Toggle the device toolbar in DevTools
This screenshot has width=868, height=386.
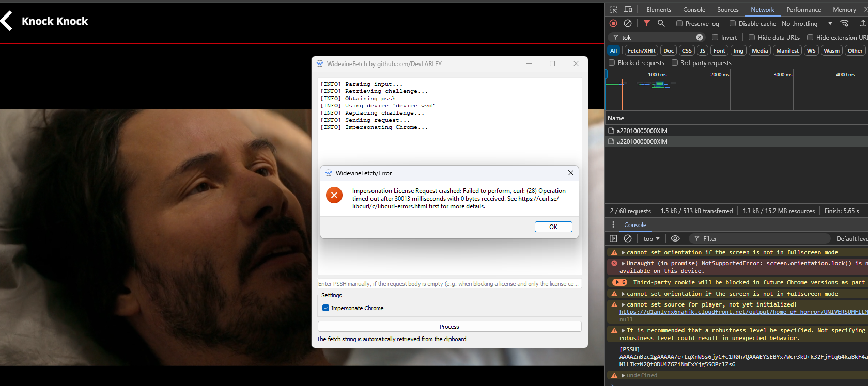click(x=628, y=10)
